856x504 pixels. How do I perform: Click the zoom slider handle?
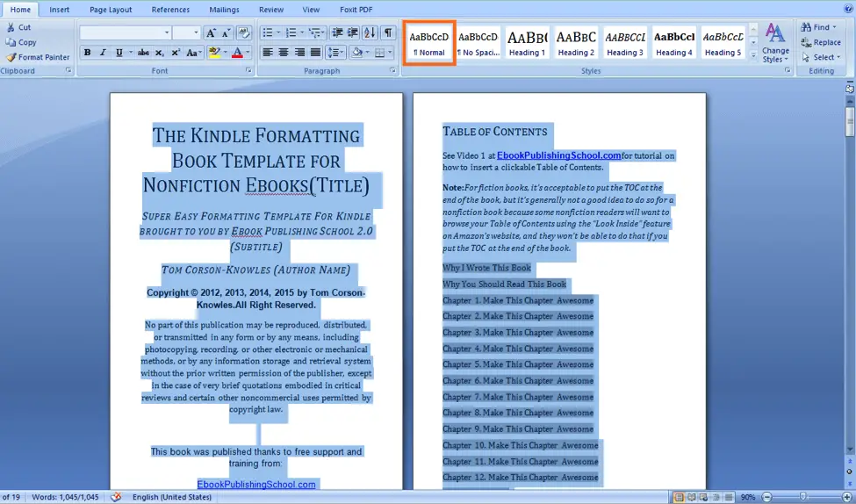tap(802, 497)
